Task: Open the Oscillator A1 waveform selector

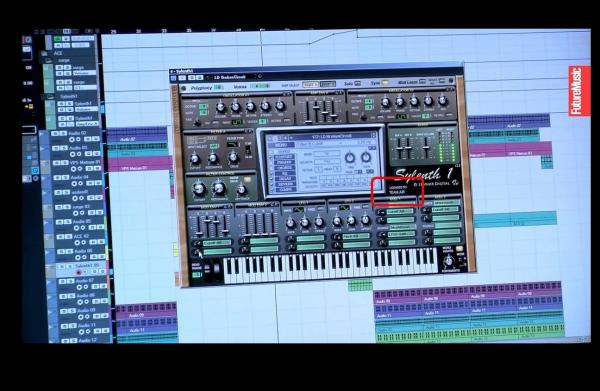Action: [x=237, y=122]
